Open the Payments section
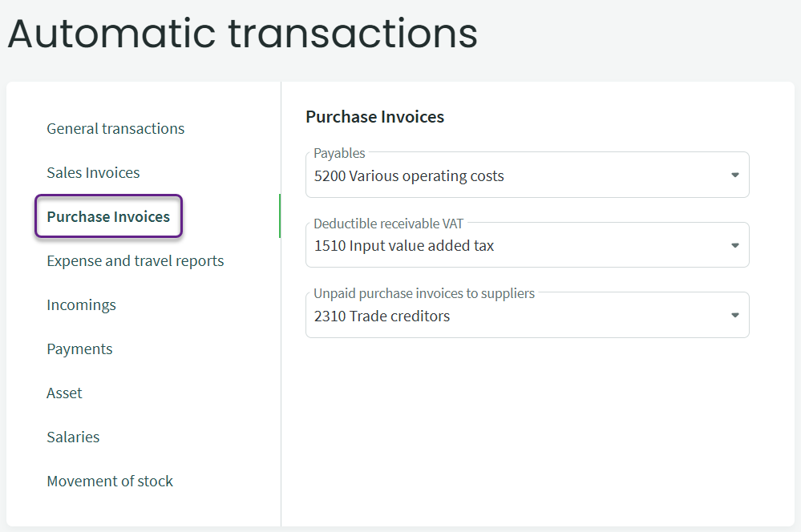Screen dimensions: 801x532 [x=79, y=349]
